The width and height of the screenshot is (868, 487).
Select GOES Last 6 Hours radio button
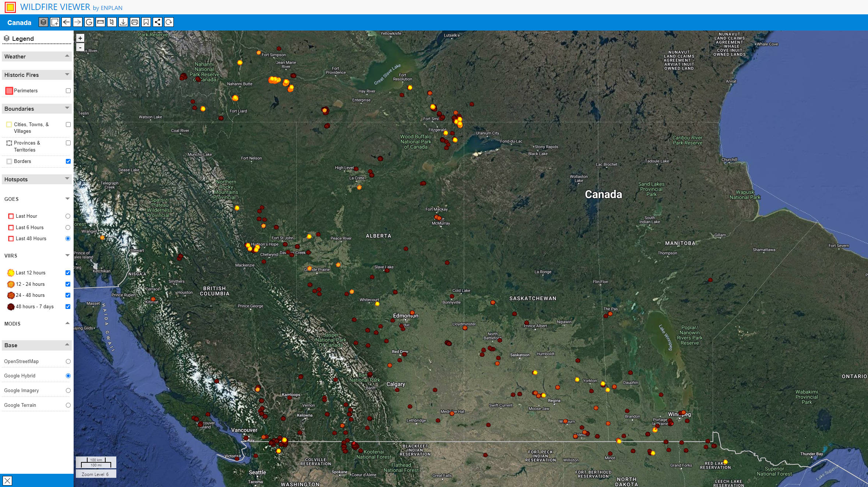coord(68,227)
